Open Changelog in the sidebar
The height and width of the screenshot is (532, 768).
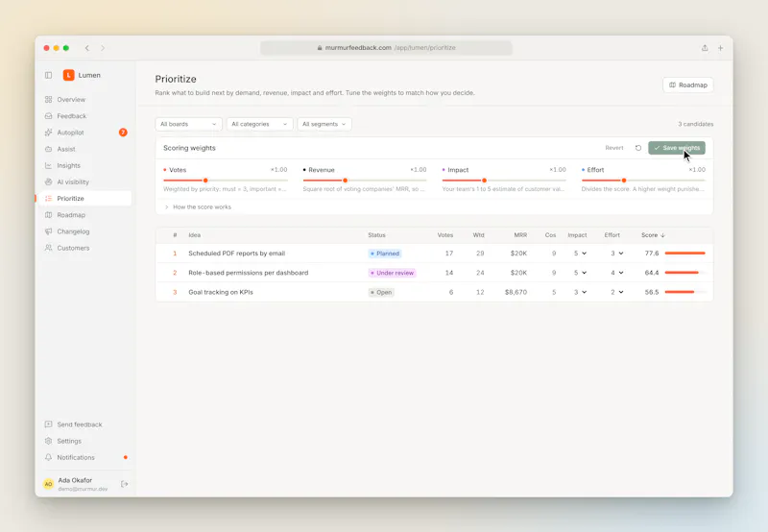coord(86,231)
